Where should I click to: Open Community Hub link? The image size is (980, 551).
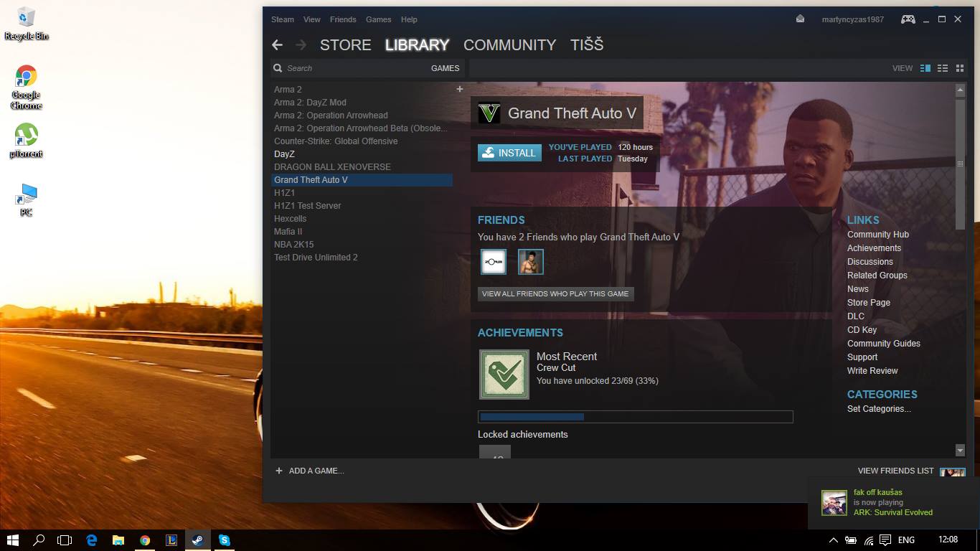tap(878, 235)
